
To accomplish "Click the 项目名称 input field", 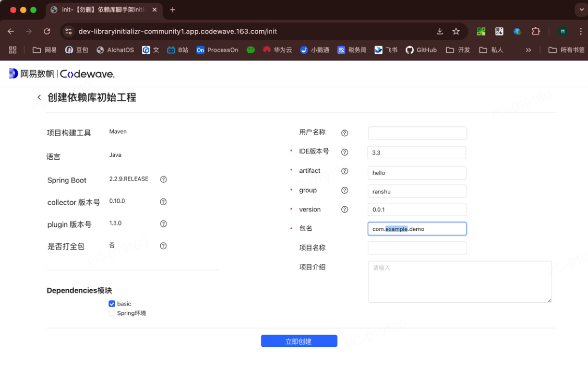I will 417,248.
